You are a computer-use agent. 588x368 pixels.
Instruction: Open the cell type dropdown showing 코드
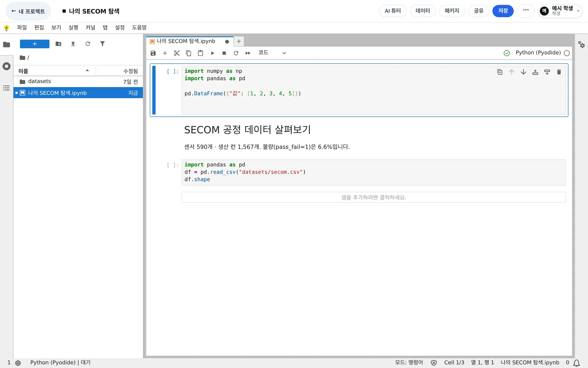pos(272,53)
